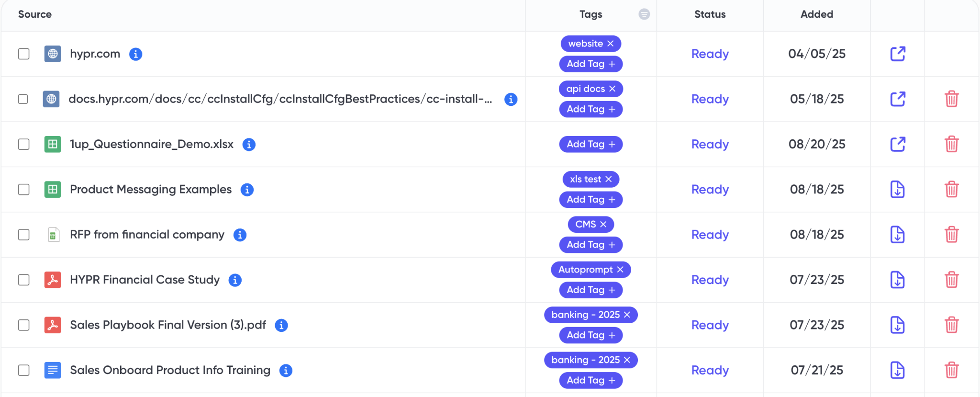Open docs.hypr.com source externally

[898, 99]
